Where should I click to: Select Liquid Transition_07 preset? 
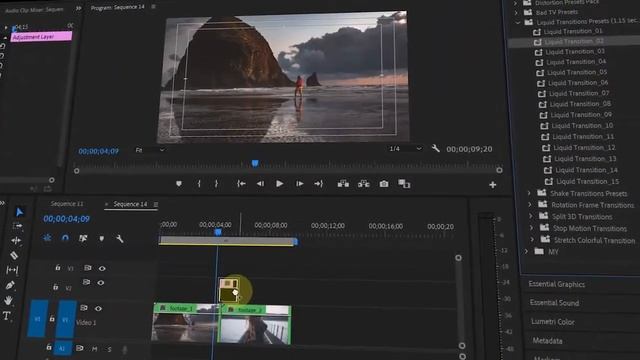(579, 93)
